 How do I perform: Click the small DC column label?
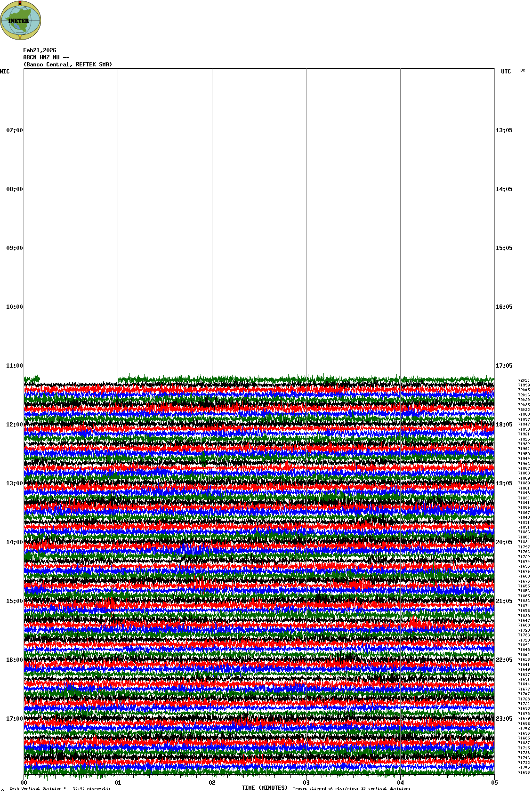coord(523,71)
